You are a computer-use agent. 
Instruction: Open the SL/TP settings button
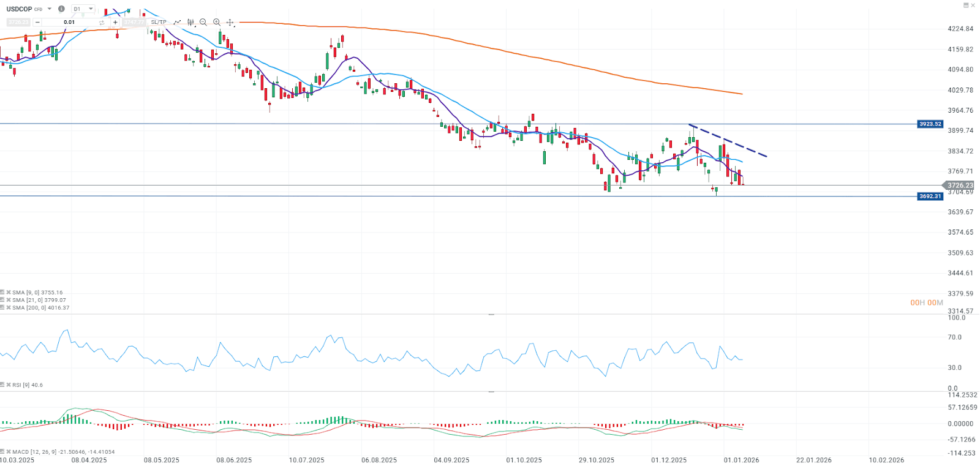(158, 22)
